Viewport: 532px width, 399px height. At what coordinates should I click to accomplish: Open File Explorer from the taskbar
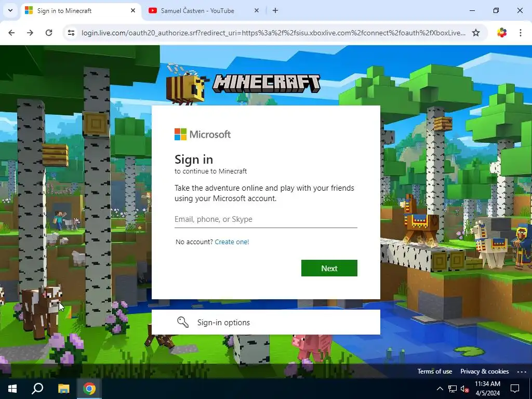point(63,389)
